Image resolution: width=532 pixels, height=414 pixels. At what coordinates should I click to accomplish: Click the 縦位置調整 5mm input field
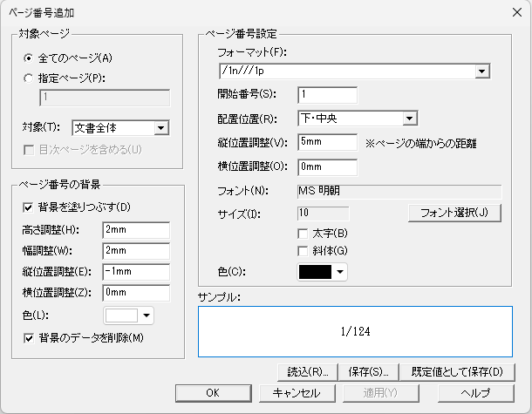coord(326,142)
